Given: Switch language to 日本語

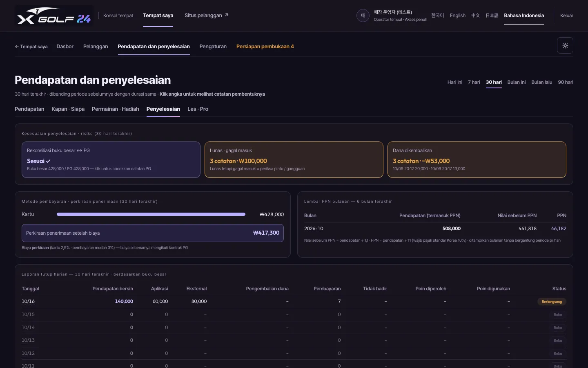Looking at the screenshot, I should (492, 16).
